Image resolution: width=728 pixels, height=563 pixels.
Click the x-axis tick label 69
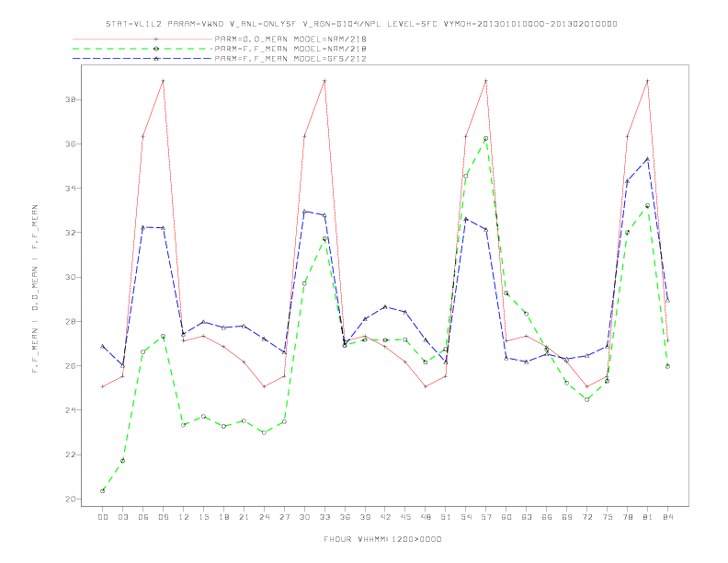(x=567, y=517)
